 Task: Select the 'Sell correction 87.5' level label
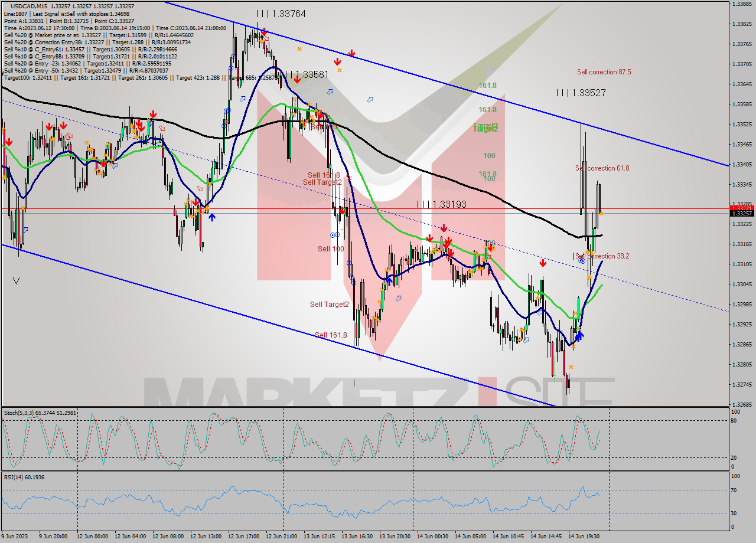pos(604,72)
